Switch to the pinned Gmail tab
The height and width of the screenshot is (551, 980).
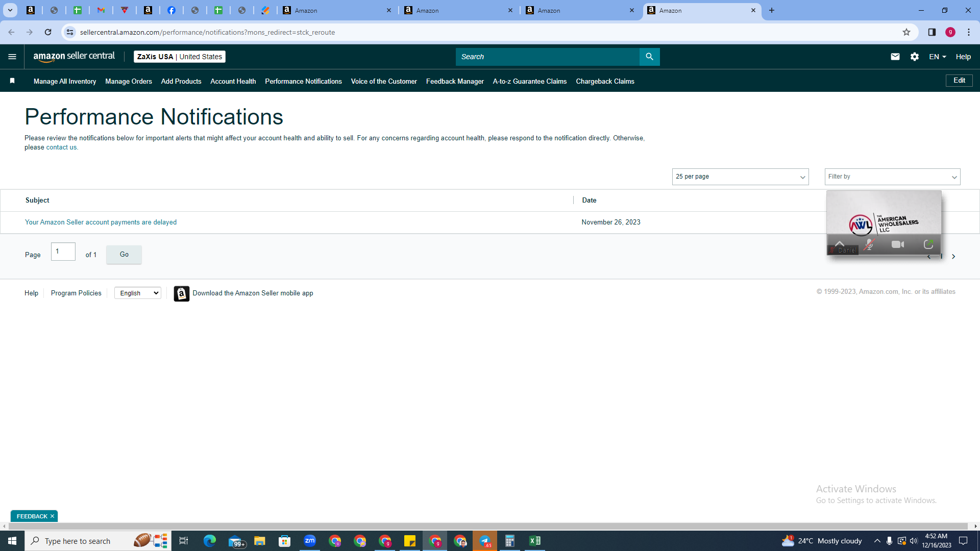(101, 10)
